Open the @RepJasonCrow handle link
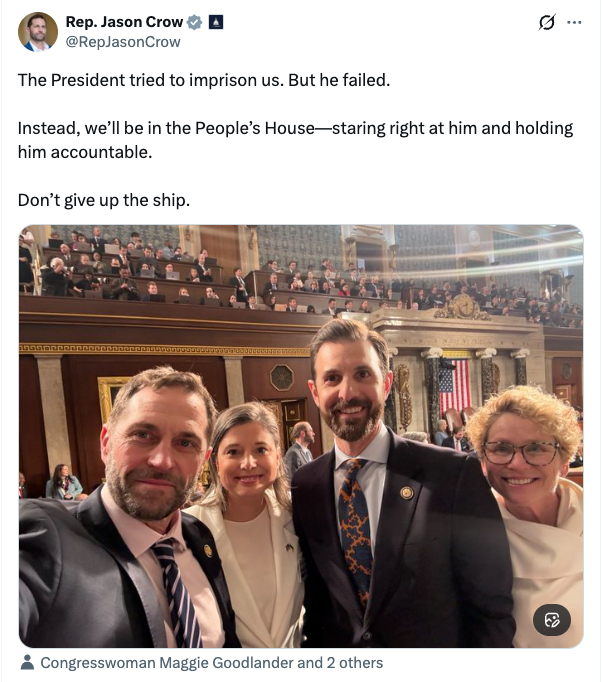 [x=123, y=42]
